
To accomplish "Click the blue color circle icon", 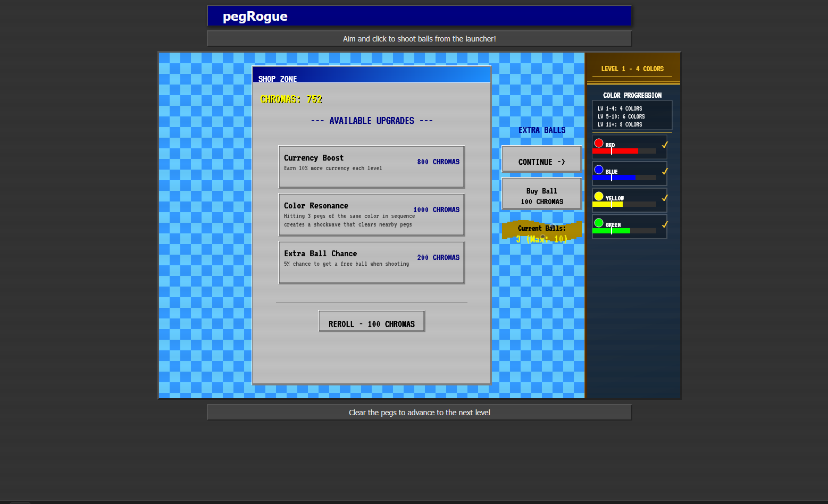I will (x=599, y=170).
